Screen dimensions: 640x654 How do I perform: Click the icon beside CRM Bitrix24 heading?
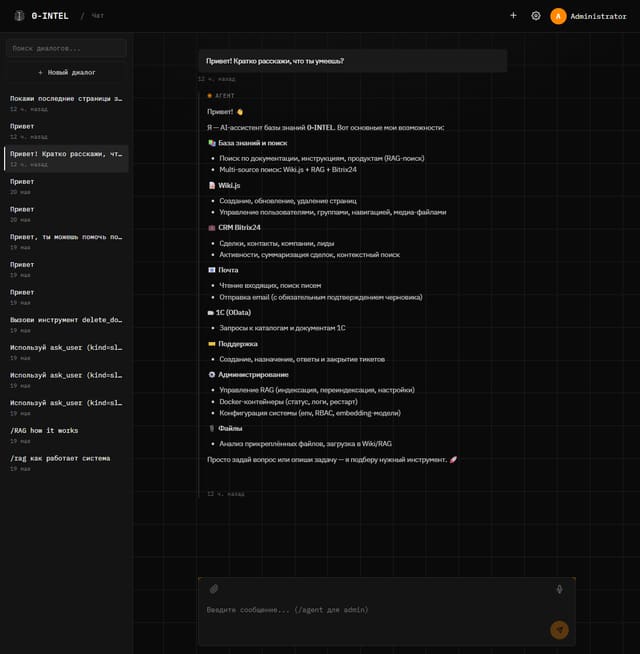212,228
